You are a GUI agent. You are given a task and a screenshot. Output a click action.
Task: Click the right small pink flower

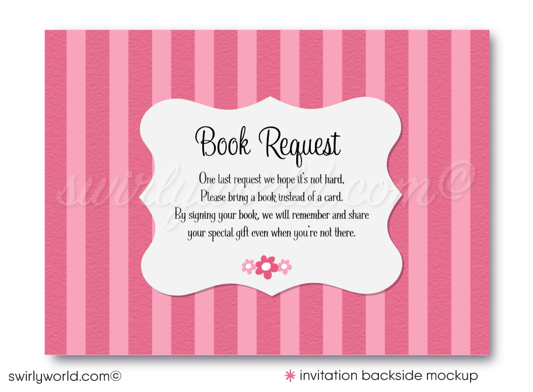[x=283, y=267]
